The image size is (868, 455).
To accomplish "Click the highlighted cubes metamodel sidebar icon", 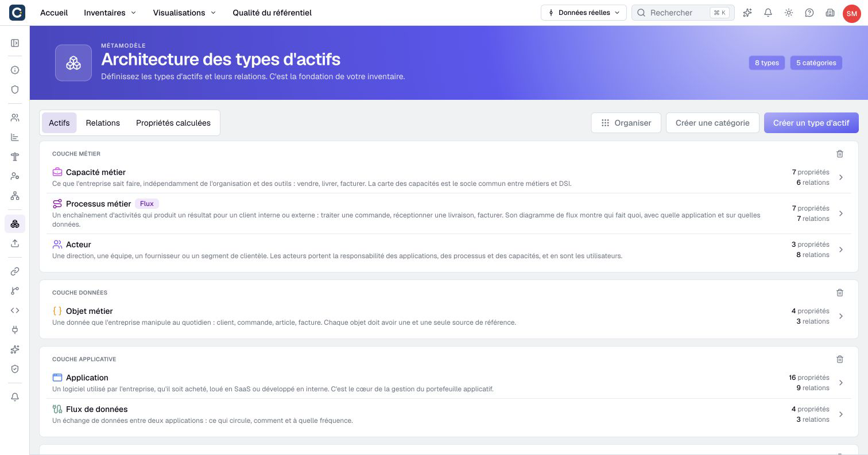I will pos(15,224).
